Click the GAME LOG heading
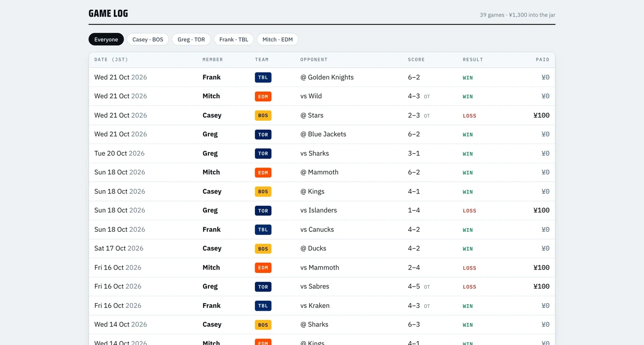Image resolution: width=644 pixels, height=345 pixels. click(108, 13)
